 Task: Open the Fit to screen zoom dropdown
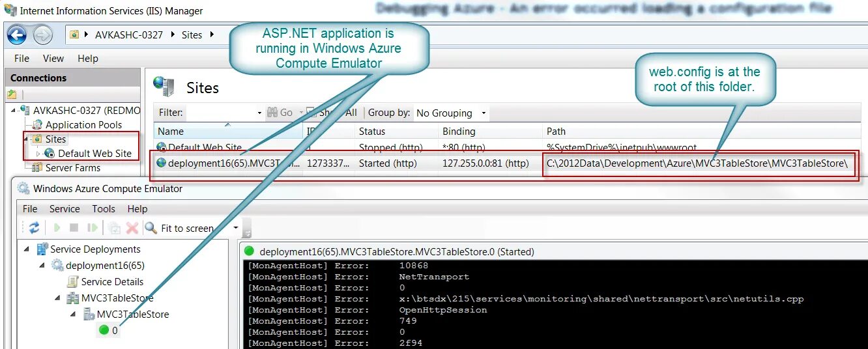click(x=236, y=228)
